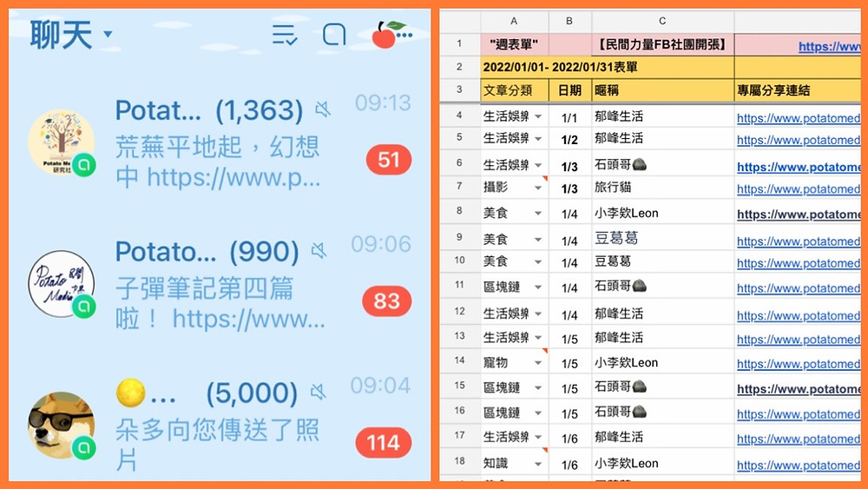Open message preview 朵多向您傳送了照片
The width and height of the screenshot is (868, 489).
pyautogui.click(x=217, y=445)
